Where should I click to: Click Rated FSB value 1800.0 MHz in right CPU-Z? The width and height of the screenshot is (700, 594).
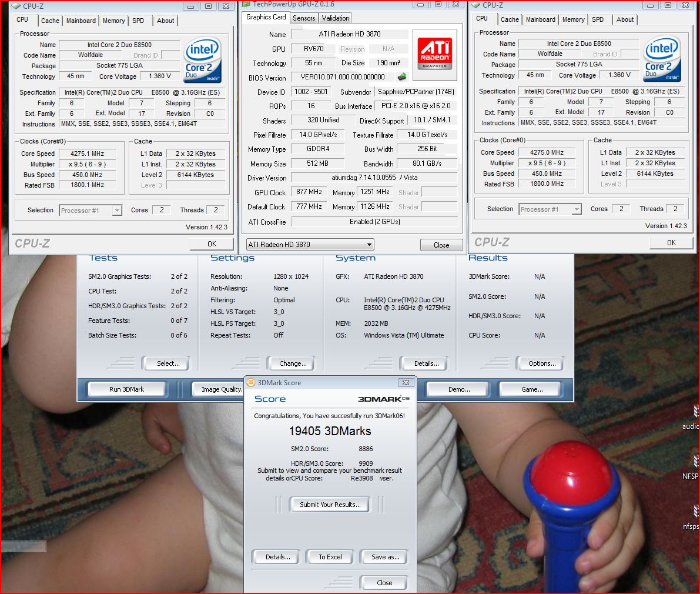[x=547, y=183]
